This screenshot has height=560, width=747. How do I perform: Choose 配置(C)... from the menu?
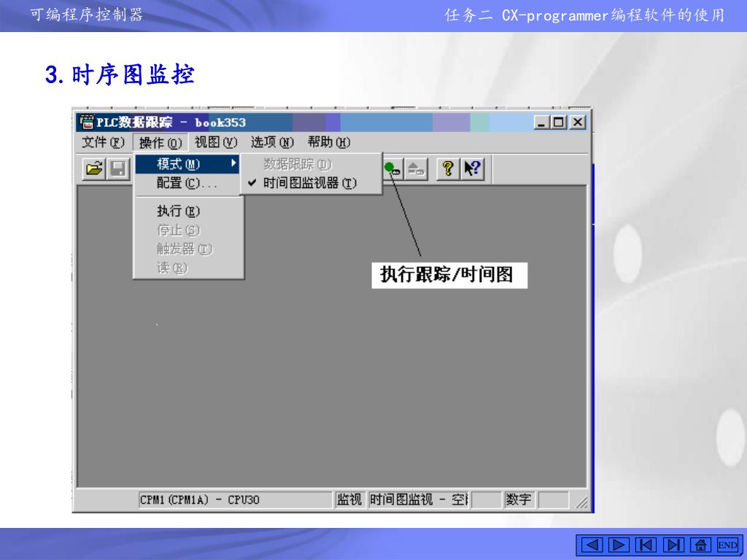[x=187, y=183]
